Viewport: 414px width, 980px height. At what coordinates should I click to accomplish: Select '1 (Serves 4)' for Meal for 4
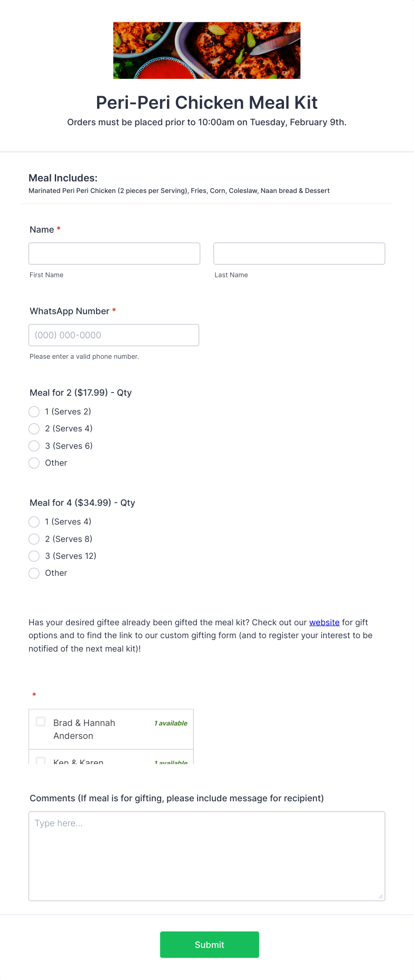click(34, 522)
